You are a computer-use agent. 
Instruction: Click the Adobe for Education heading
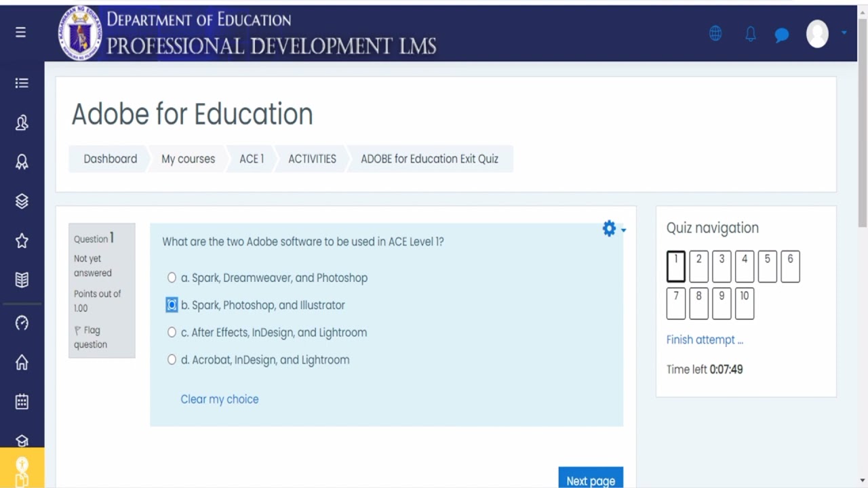click(192, 114)
